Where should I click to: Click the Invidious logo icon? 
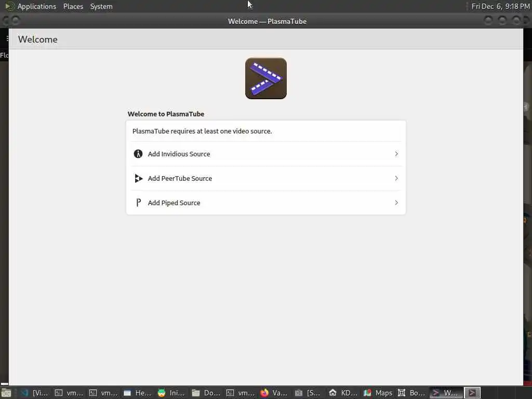coord(138,154)
